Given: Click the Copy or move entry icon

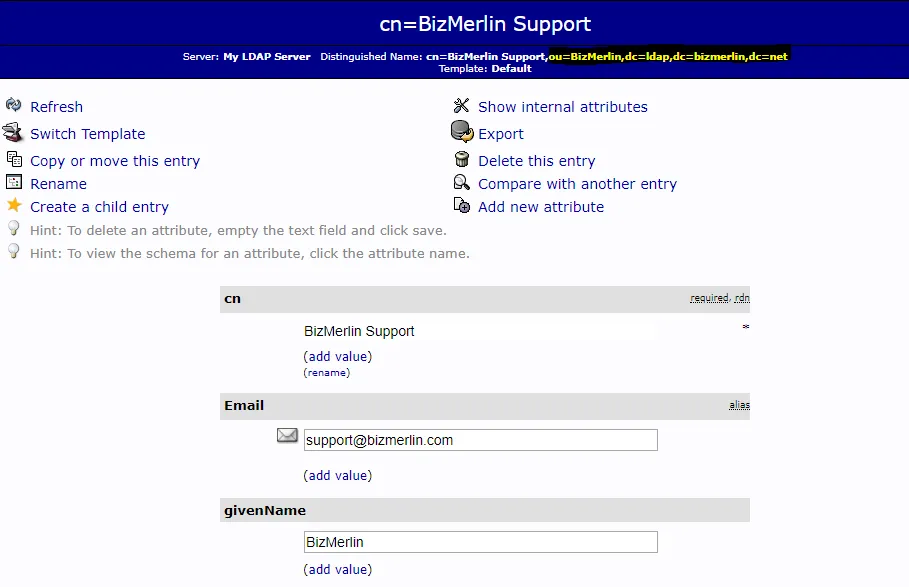Looking at the screenshot, I should point(14,159).
